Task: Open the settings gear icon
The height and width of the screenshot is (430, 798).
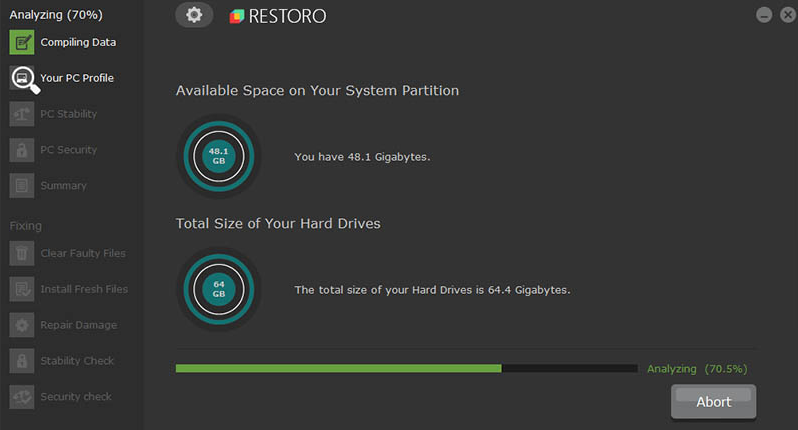Action: pyautogui.click(x=194, y=15)
